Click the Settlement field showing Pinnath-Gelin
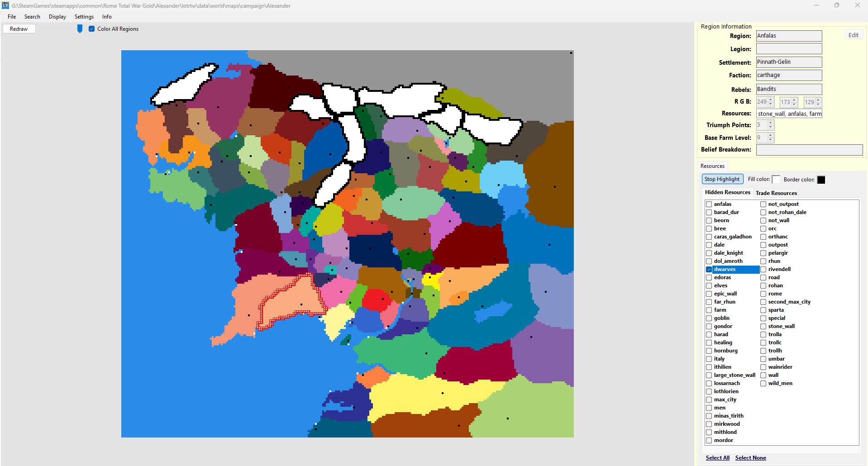 click(x=789, y=62)
